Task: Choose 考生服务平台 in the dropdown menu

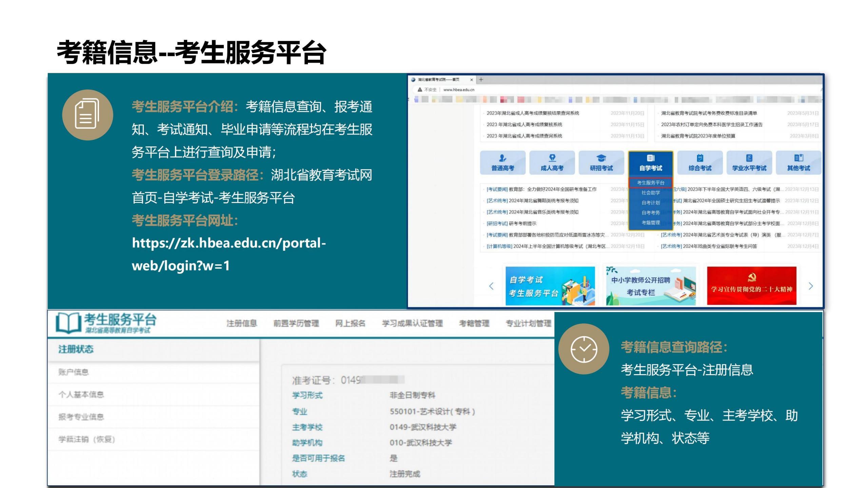Action: 650,183
